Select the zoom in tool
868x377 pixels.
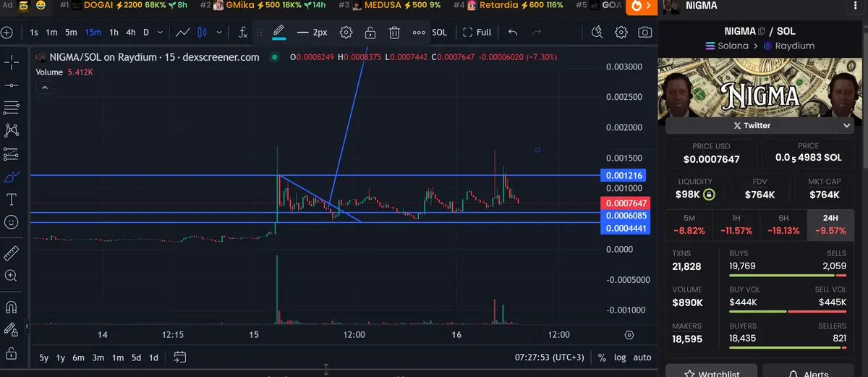[12, 276]
